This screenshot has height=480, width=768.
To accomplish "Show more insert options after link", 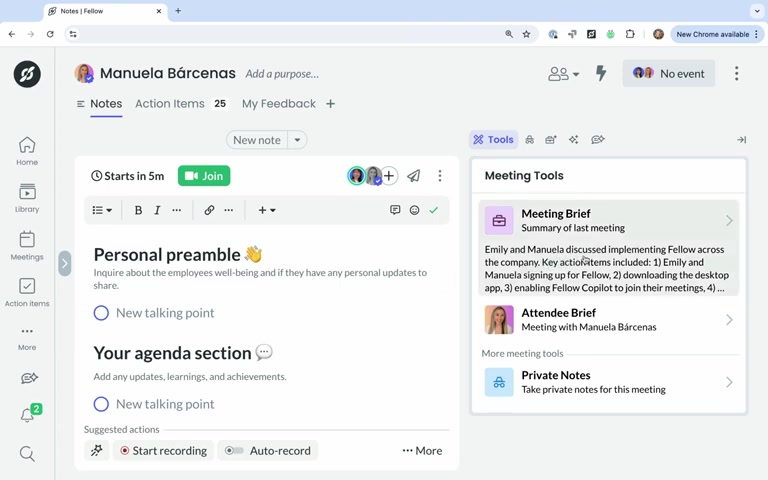I will [x=229, y=210].
